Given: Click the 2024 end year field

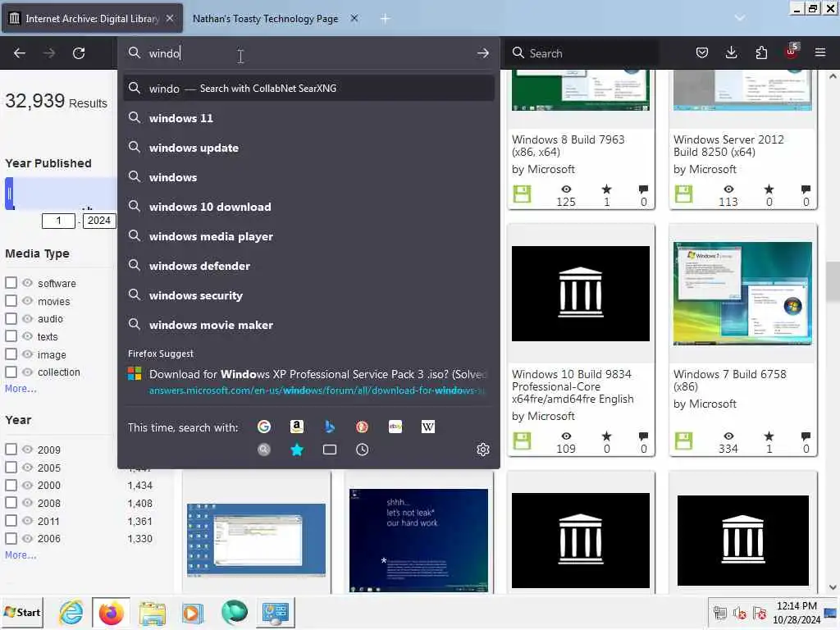Looking at the screenshot, I should 99,220.
